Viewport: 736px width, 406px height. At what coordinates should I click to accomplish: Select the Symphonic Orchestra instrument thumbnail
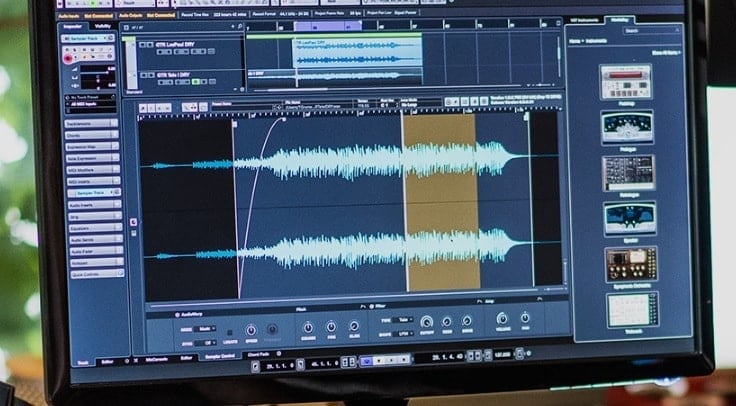[631, 264]
